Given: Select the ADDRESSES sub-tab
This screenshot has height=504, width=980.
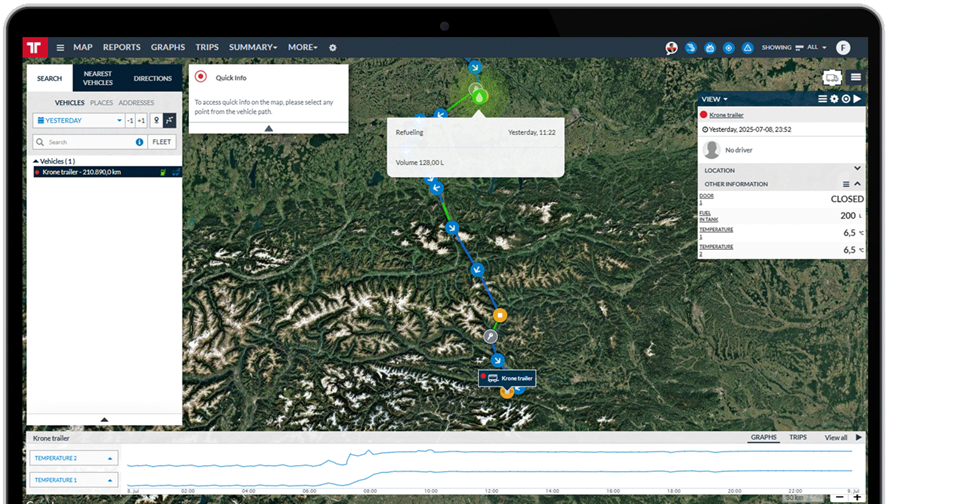Looking at the screenshot, I should pos(136,103).
